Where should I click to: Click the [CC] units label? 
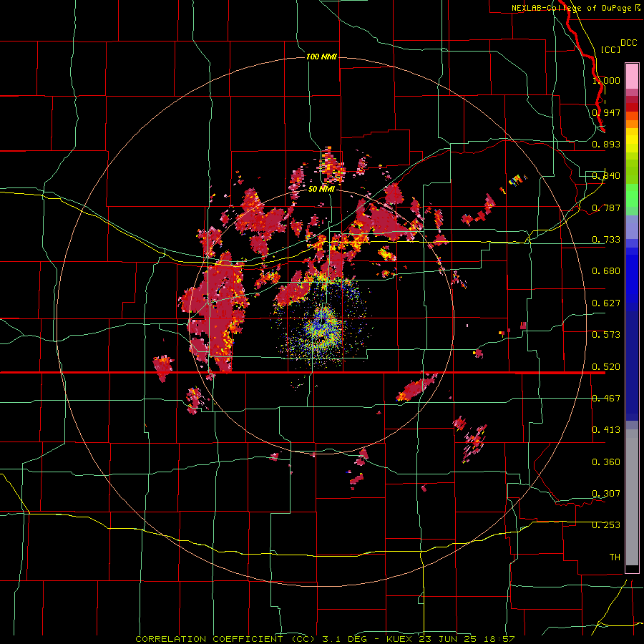[611, 49]
